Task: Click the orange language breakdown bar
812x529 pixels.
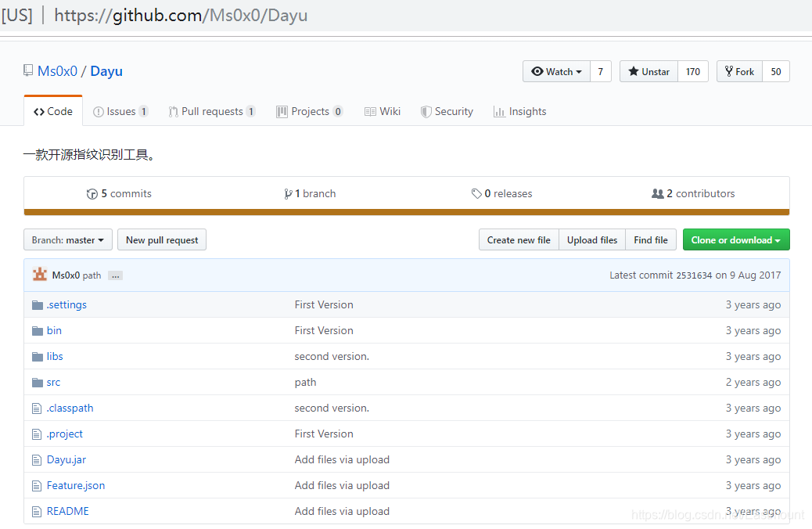Action: click(x=407, y=212)
